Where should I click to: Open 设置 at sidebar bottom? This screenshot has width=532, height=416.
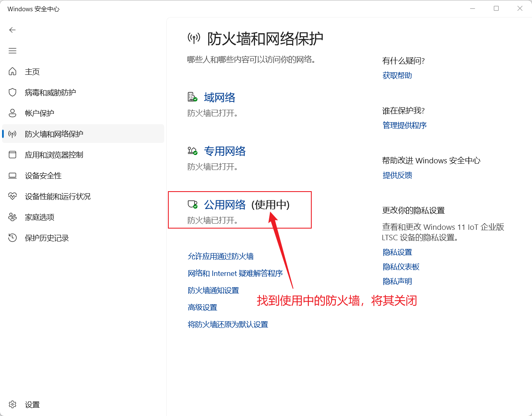pyautogui.click(x=83, y=404)
